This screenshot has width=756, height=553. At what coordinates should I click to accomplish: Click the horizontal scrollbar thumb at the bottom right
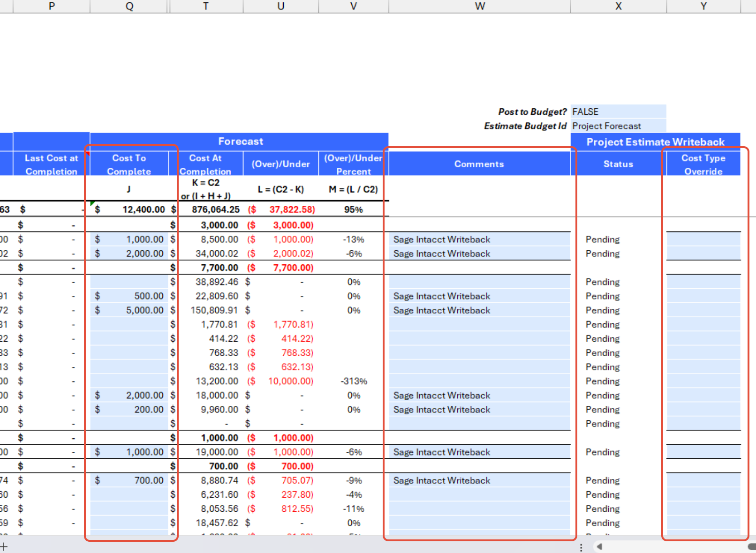[x=752, y=546]
